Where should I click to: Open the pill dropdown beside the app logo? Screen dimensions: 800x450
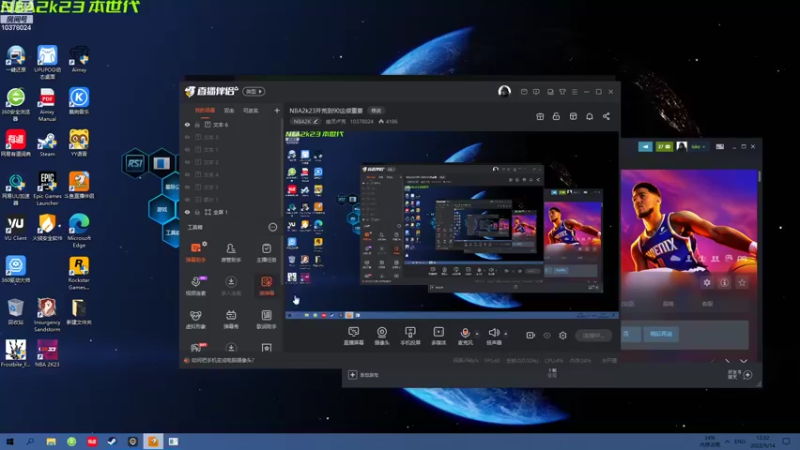(254, 91)
